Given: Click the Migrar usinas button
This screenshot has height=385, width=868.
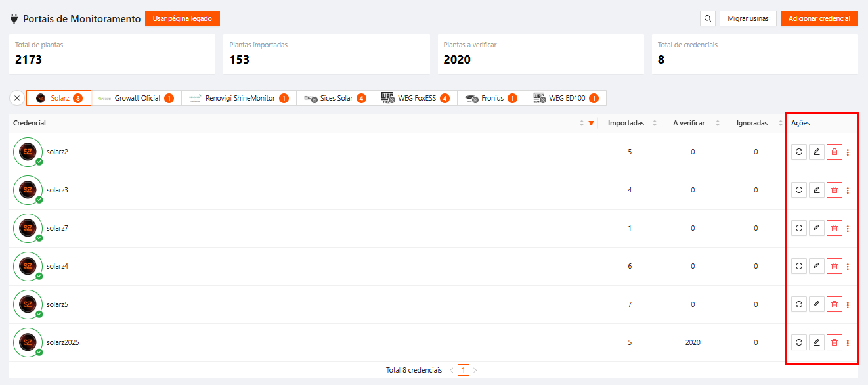Looking at the screenshot, I should pyautogui.click(x=748, y=18).
